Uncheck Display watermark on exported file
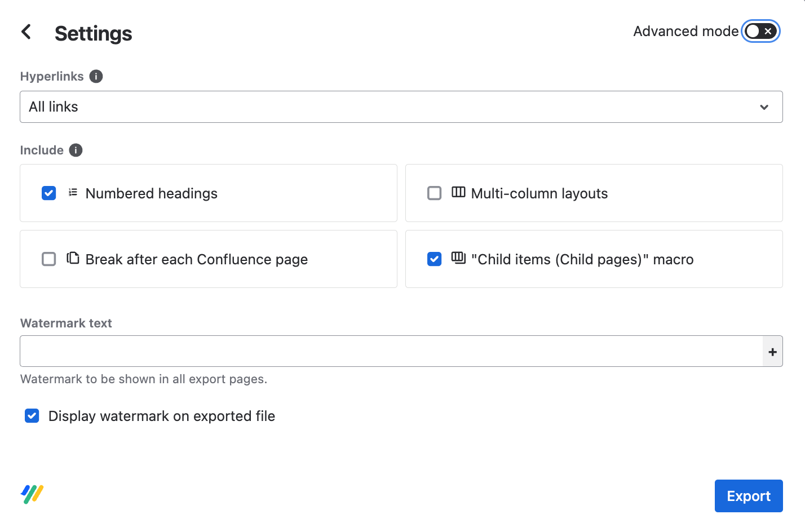The width and height of the screenshot is (805, 532). pyautogui.click(x=32, y=416)
